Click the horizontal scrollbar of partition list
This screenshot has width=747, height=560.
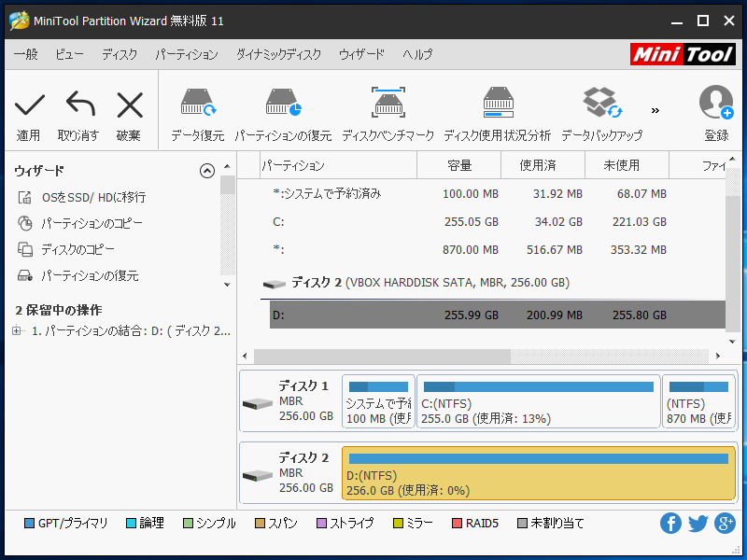(x=382, y=356)
